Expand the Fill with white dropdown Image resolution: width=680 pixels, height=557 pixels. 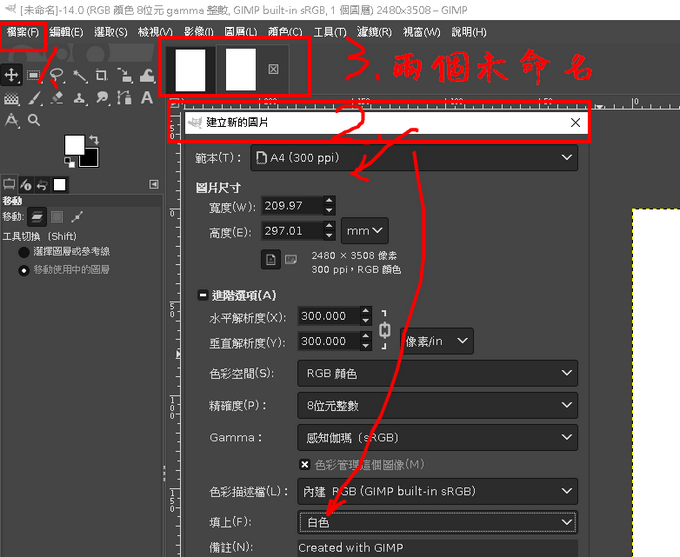tap(437, 522)
